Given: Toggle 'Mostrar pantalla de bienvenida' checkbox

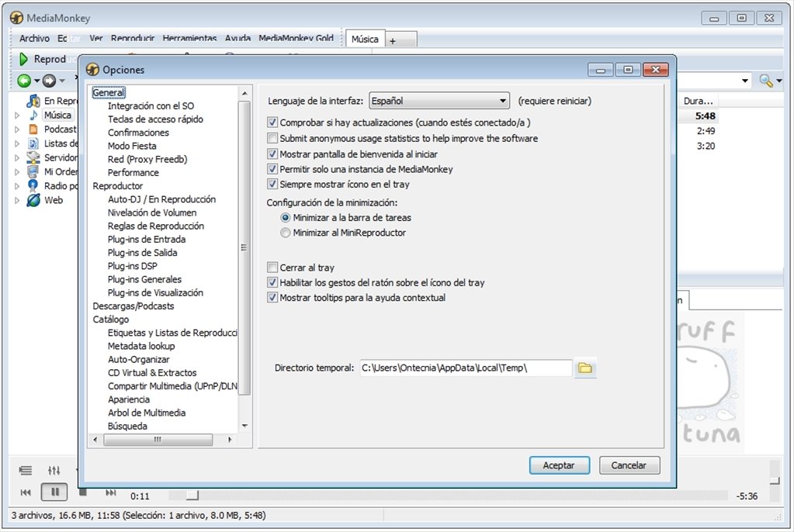Looking at the screenshot, I should coord(272,154).
